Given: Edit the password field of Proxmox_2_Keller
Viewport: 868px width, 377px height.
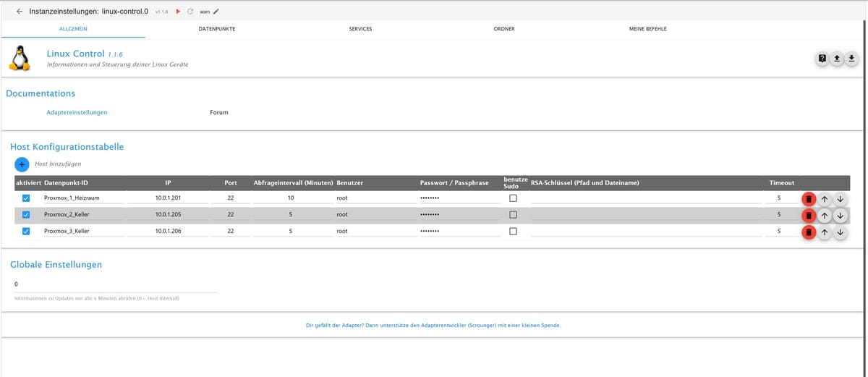Looking at the screenshot, I should click(x=459, y=214).
